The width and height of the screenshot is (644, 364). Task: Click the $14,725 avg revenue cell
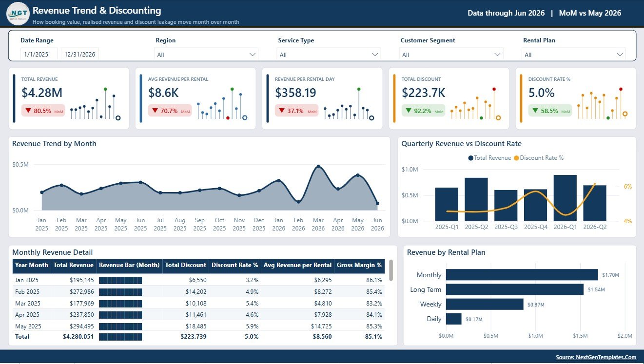(x=321, y=326)
